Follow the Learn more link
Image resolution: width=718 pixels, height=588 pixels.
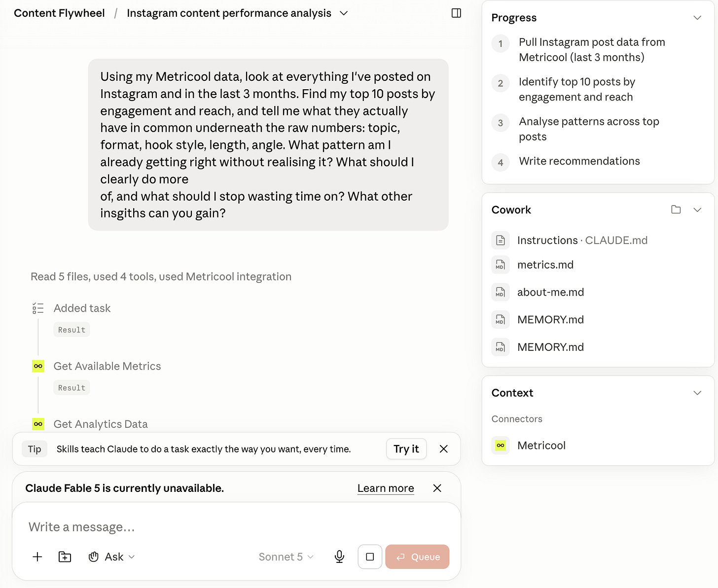point(386,488)
